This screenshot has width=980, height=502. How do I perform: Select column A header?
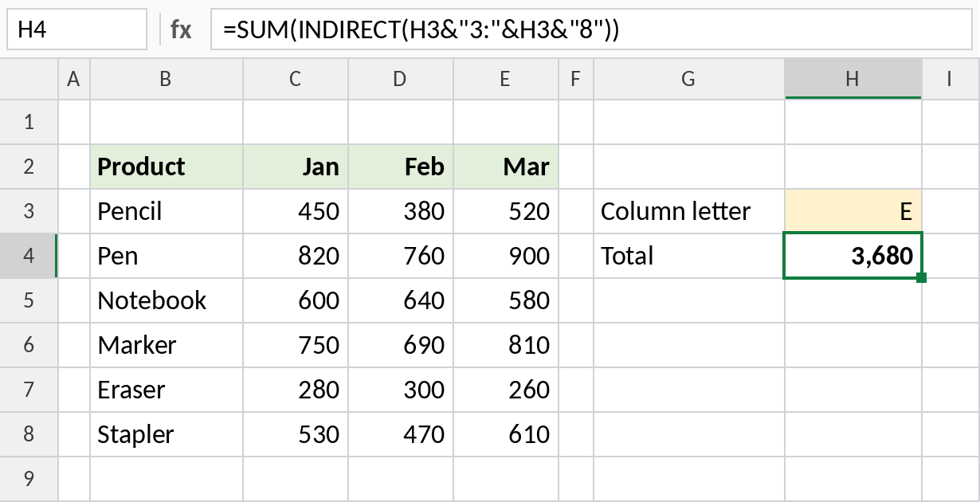(74, 78)
